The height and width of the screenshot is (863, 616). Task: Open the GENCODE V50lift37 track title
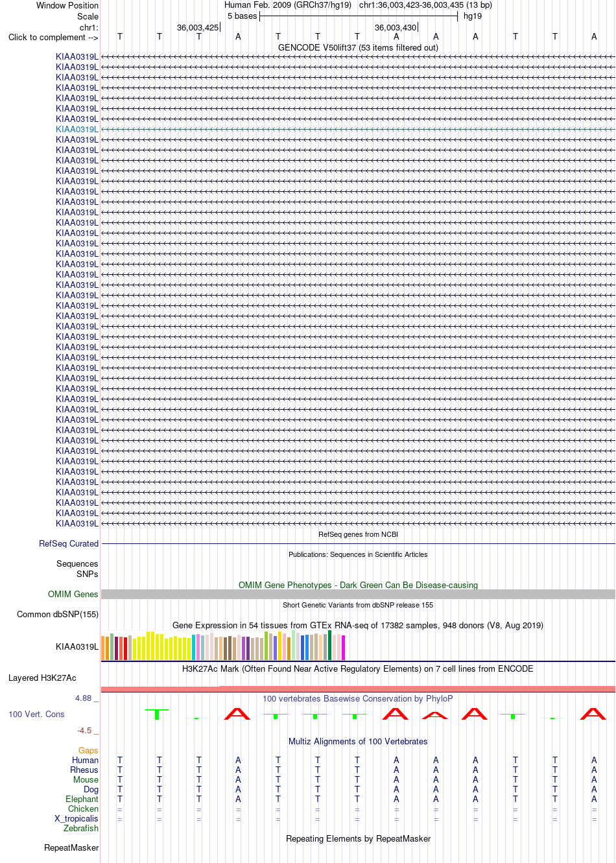click(x=358, y=47)
